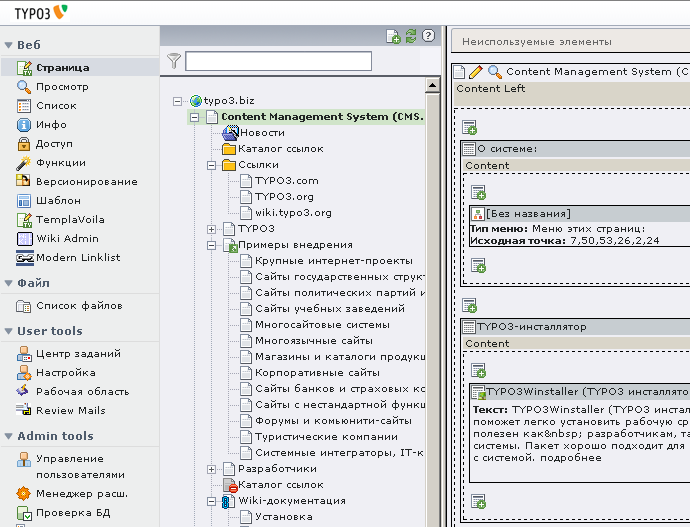Select the wiki.typo3.org page
Viewport: 690px width, 527px height.
coord(293,212)
